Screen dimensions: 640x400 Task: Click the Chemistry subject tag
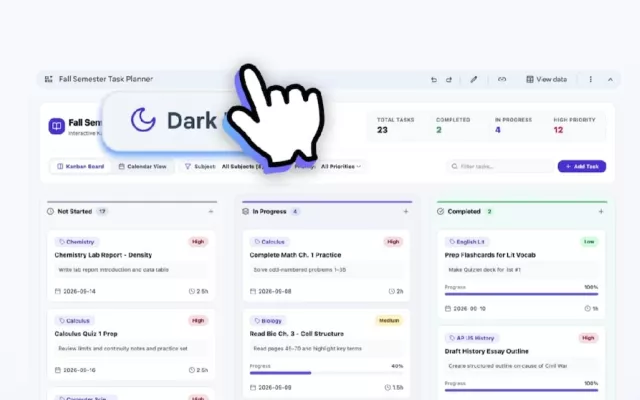click(77, 242)
